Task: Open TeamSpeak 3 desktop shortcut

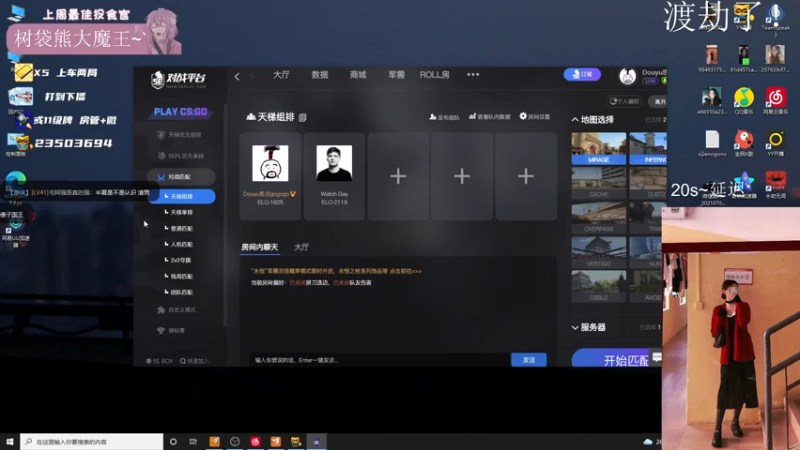Action: 776,19
